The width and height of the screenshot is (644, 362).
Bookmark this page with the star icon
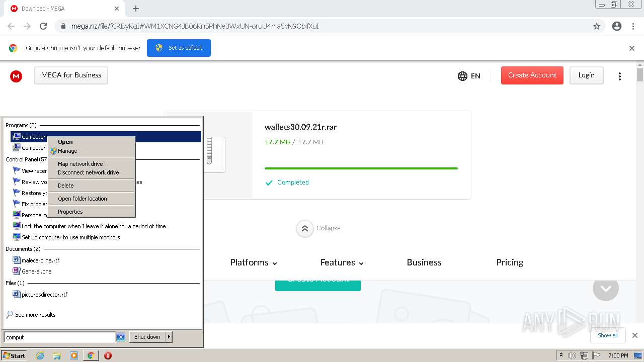[597, 26]
